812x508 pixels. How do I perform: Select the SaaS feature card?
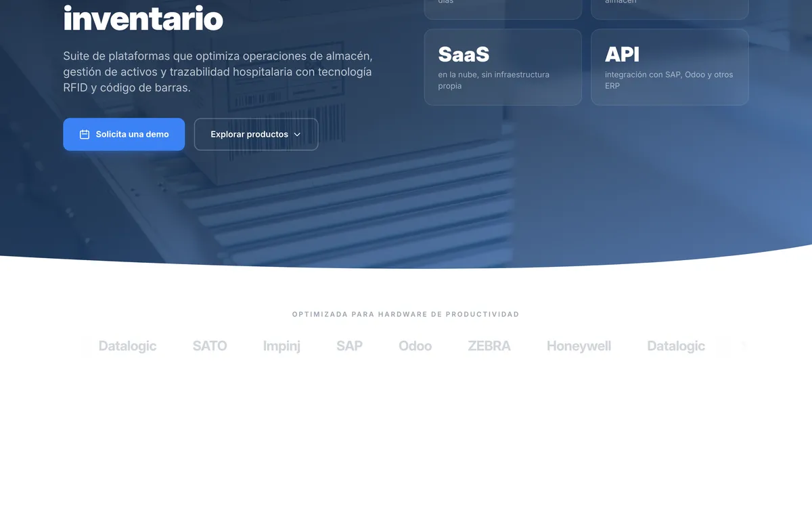click(503, 67)
